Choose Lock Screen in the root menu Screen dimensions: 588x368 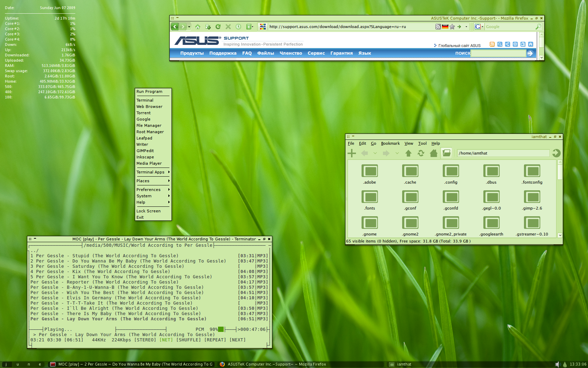pyautogui.click(x=153, y=211)
